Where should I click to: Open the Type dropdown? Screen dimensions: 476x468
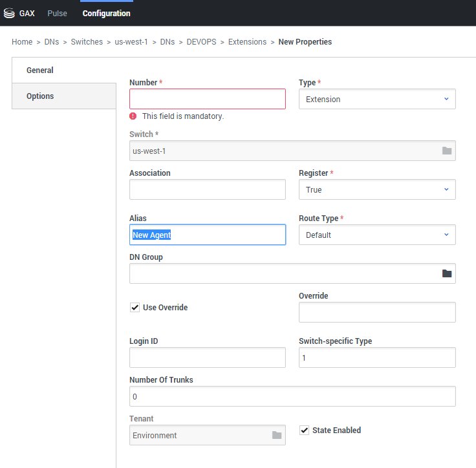[377, 99]
